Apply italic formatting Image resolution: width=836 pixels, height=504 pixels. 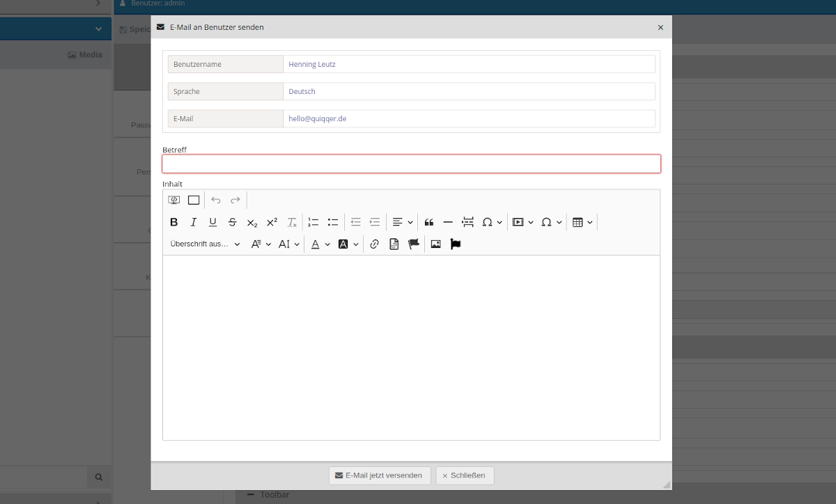(194, 222)
